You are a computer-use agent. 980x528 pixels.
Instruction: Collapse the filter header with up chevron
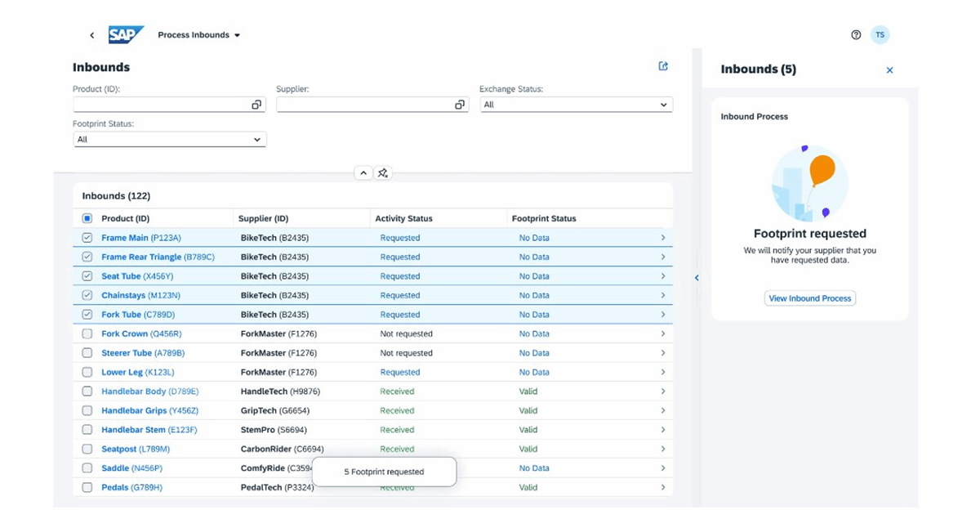pos(363,173)
